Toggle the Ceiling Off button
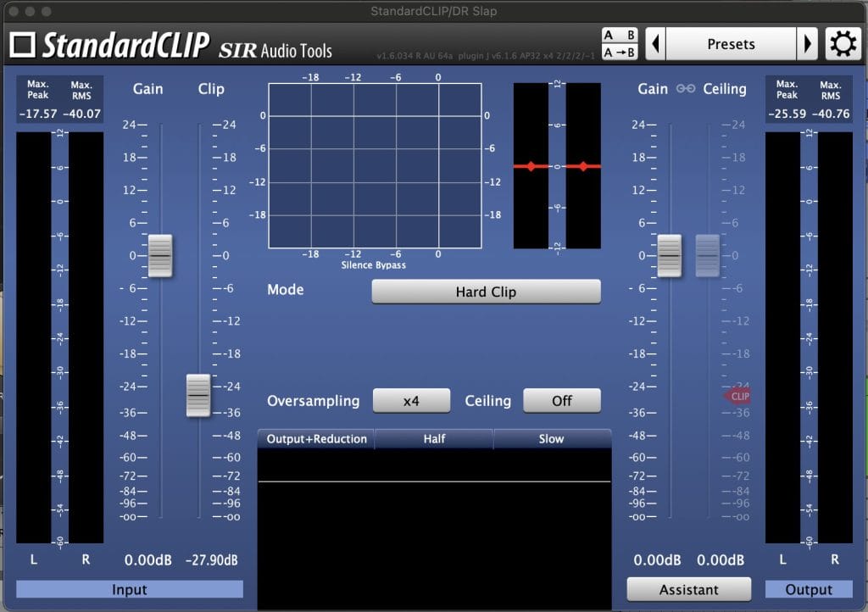Screen dimensions: 868x612 tap(561, 401)
